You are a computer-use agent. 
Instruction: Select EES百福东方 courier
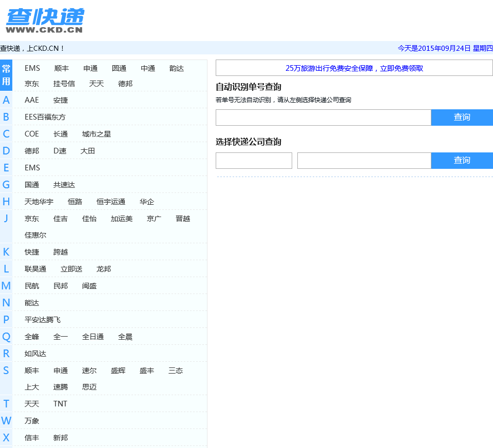[x=45, y=117]
